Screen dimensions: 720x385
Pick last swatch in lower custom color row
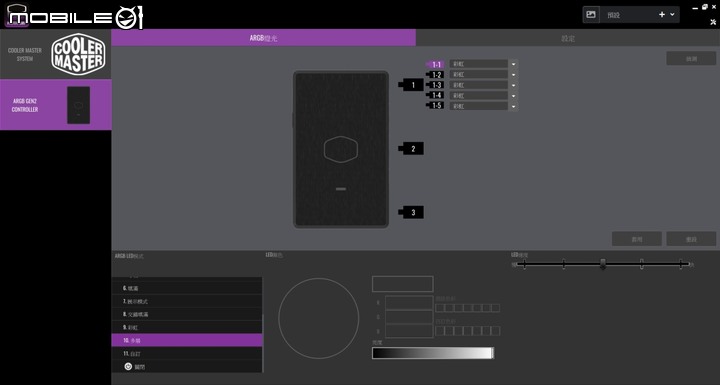[495, 331]
